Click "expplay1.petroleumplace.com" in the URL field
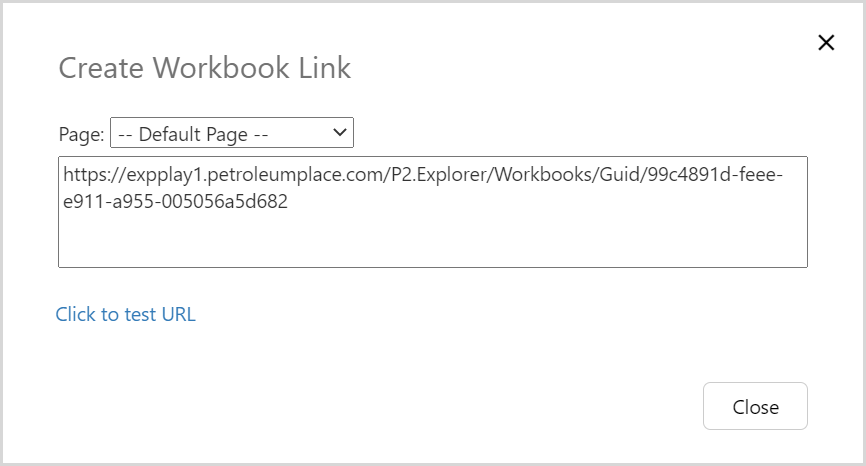 [250, 175]
